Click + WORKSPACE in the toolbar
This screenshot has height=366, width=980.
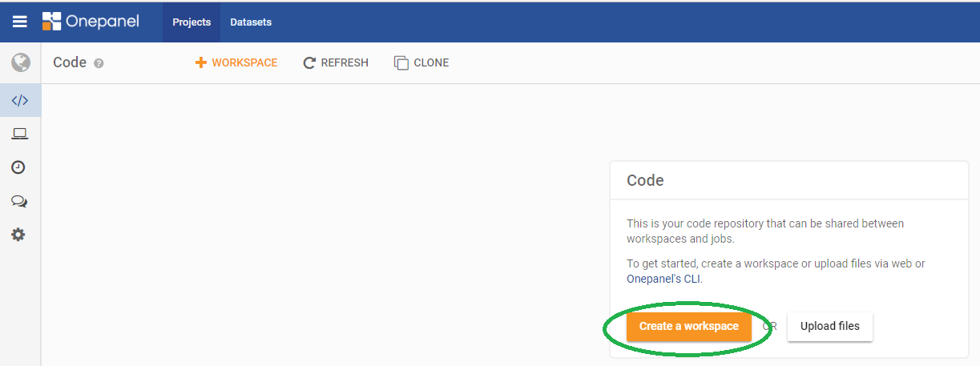pos(236,62)
